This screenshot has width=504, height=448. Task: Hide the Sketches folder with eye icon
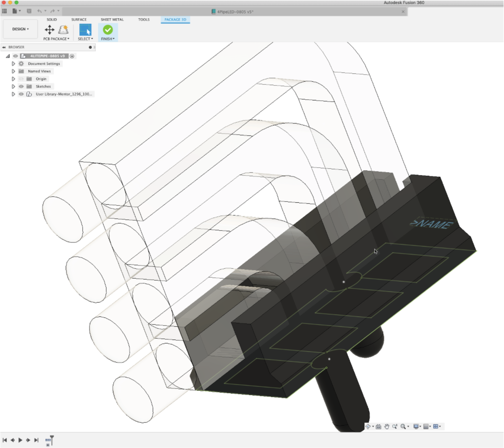[21, 86]
